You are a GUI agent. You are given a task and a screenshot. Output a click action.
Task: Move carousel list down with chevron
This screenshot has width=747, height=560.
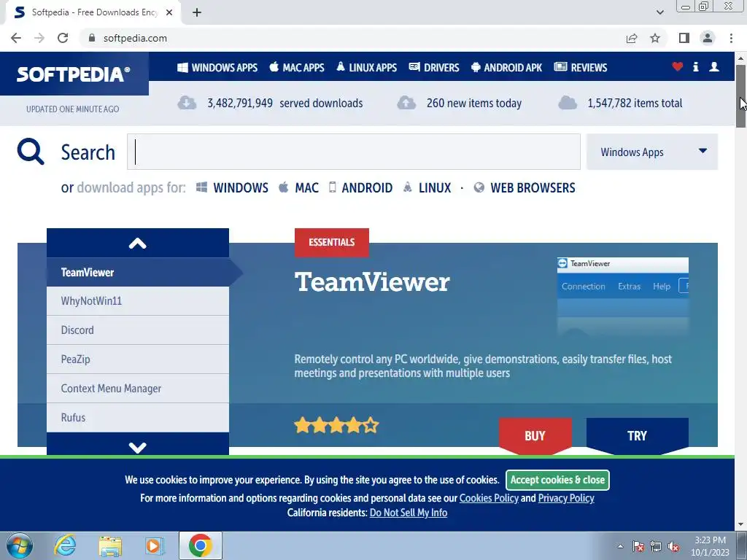tap(138, 447)
